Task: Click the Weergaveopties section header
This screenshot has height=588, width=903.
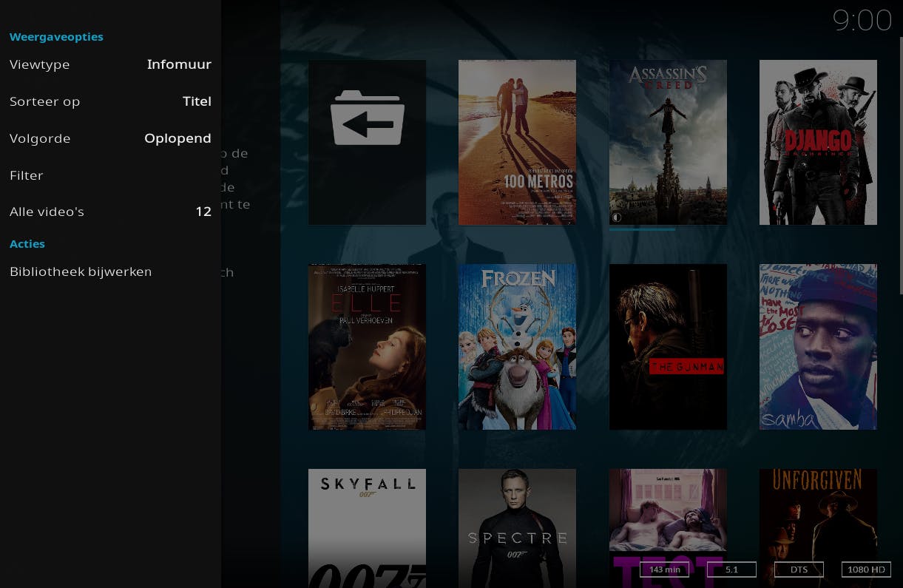Action: [x=56, y=37]
